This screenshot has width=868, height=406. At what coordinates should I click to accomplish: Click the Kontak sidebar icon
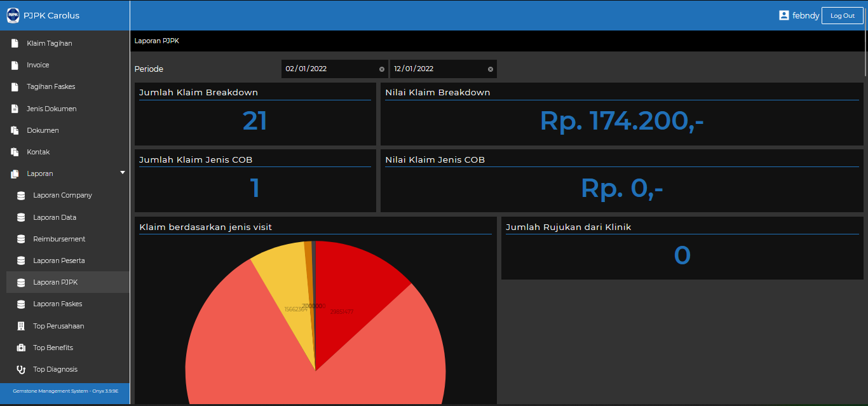[x=15, y=152]
